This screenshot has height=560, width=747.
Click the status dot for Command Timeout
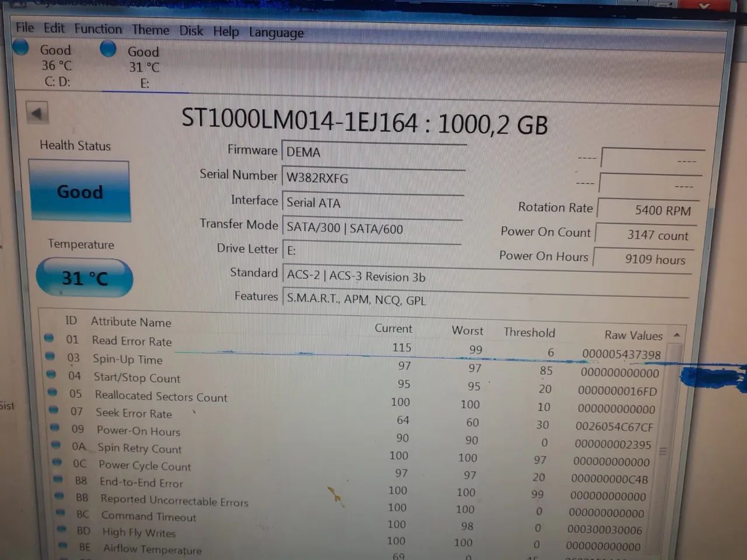pyautogui.click(x=61, y=512)
